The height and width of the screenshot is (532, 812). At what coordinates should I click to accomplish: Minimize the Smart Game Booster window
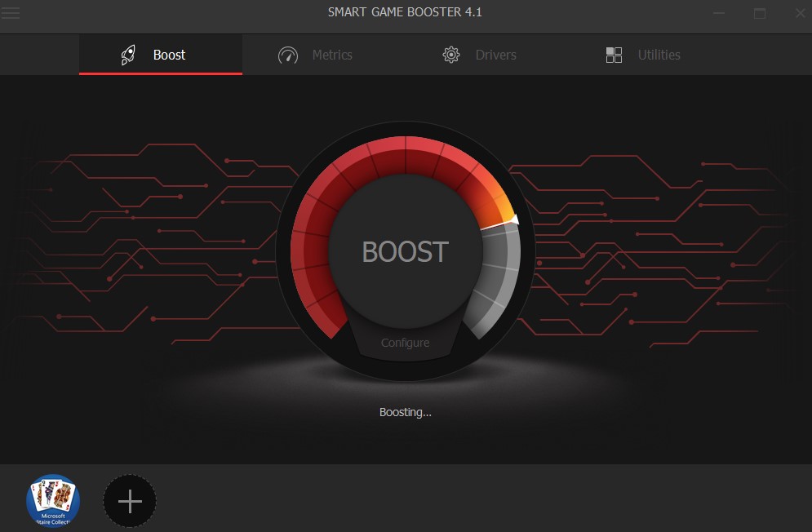coord(719,13)
